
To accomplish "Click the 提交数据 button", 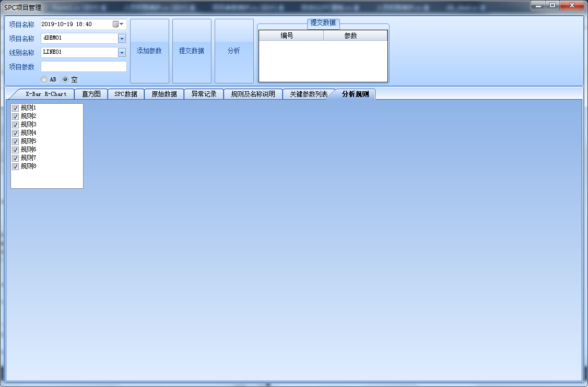I will [192, 51].
